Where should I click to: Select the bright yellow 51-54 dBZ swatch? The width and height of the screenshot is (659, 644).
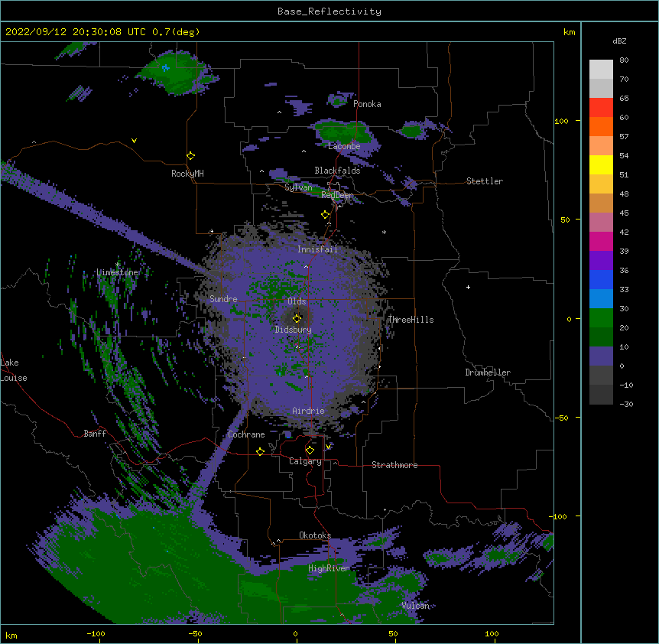click(601, 164)
